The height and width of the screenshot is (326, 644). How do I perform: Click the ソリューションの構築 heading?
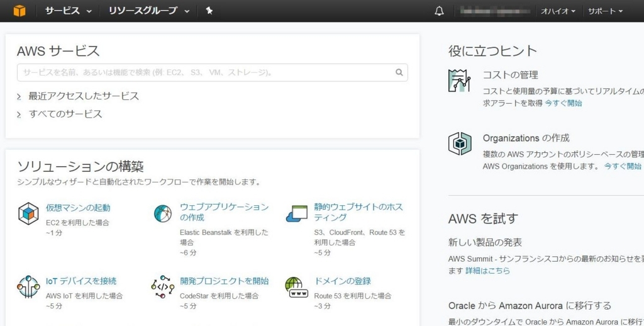click(80, 167)
